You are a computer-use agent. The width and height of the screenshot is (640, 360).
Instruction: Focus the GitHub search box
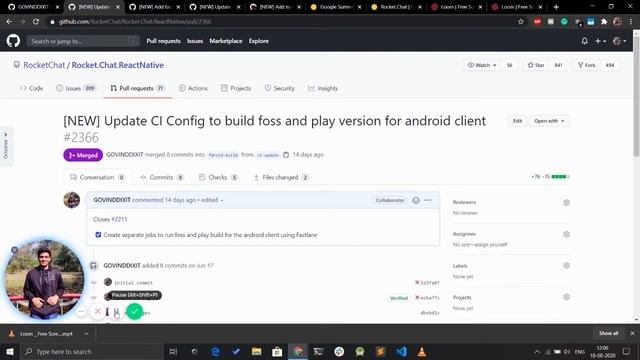[x=83, y=41]
